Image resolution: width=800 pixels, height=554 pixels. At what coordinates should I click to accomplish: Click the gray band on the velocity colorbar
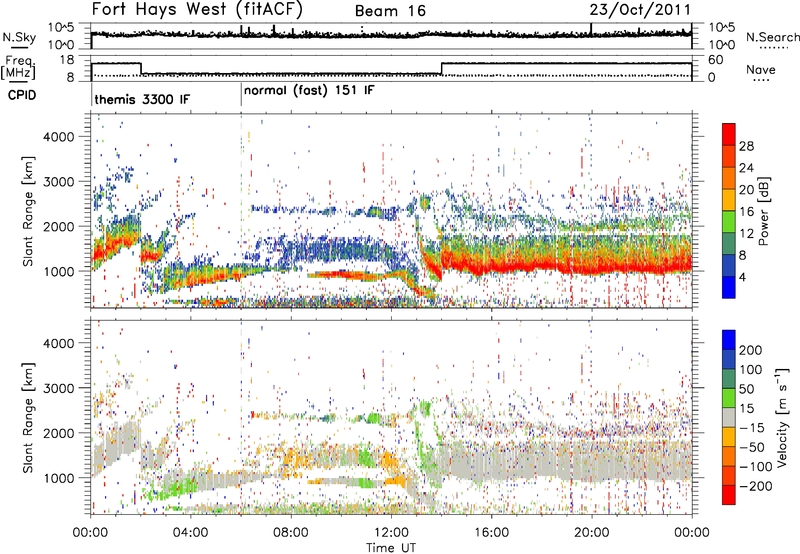pos(729,417)
